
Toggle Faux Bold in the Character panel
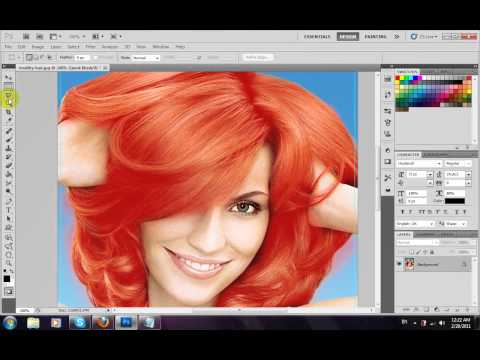(402, 212)
